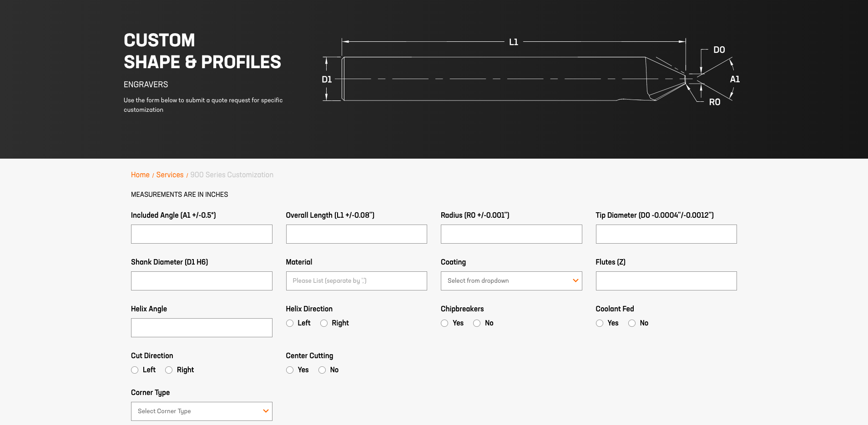Select the Tip Diameter input box
This screenshot has width=868, height=425.
point(666,234)
